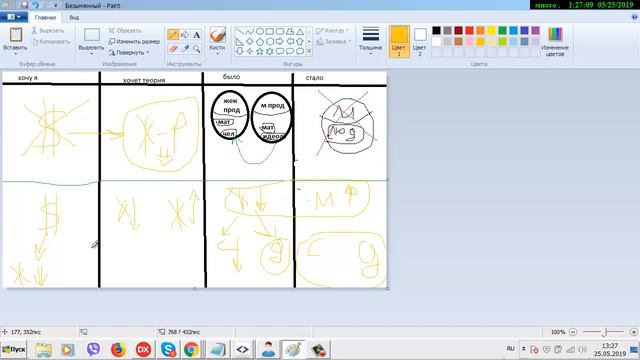Select the Magnifier tool
The height and width of the screenshot is (360, 640).
(x=197, y=49)
